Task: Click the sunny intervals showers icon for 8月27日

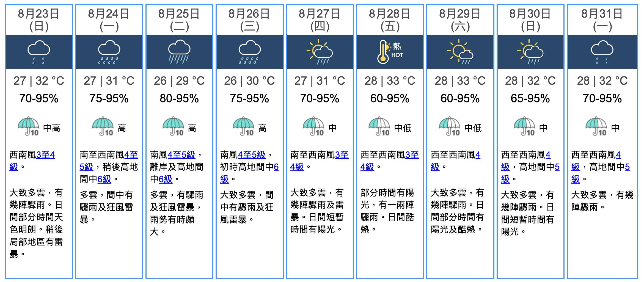Action: pyautogui.click(x=320, y=52)
